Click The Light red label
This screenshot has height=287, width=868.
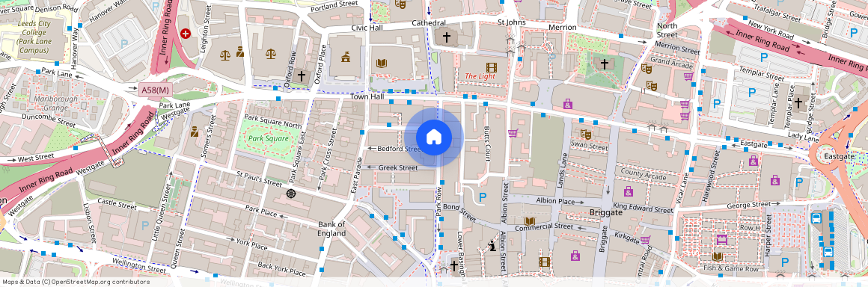pyautogui.click(x=480, y=76)
